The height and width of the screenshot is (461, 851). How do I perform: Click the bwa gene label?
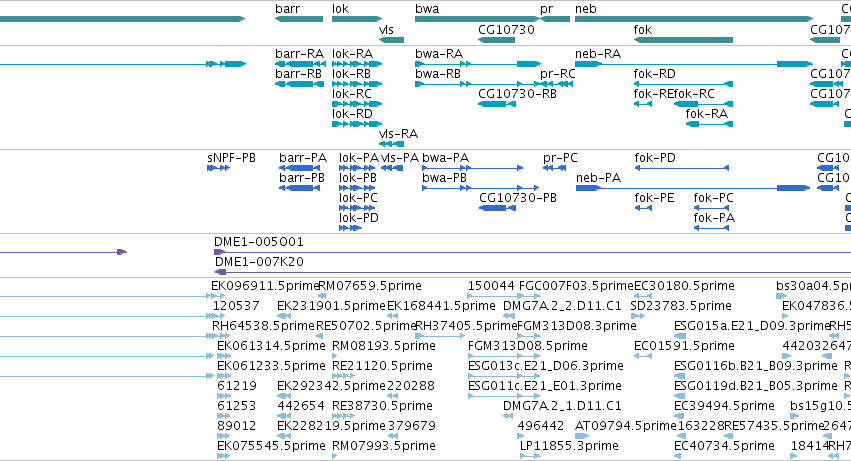[x=427, y=9]
